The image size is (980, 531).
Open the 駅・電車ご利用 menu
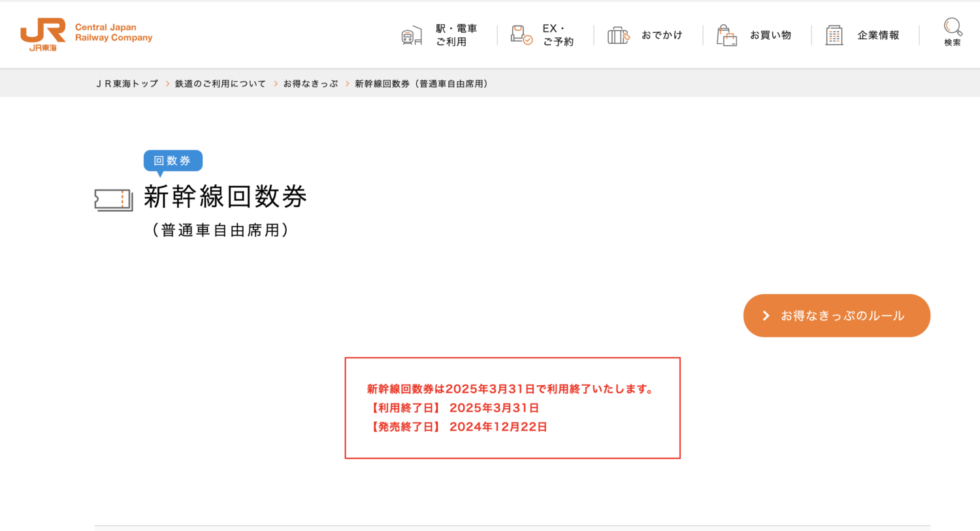pos(457,35)
